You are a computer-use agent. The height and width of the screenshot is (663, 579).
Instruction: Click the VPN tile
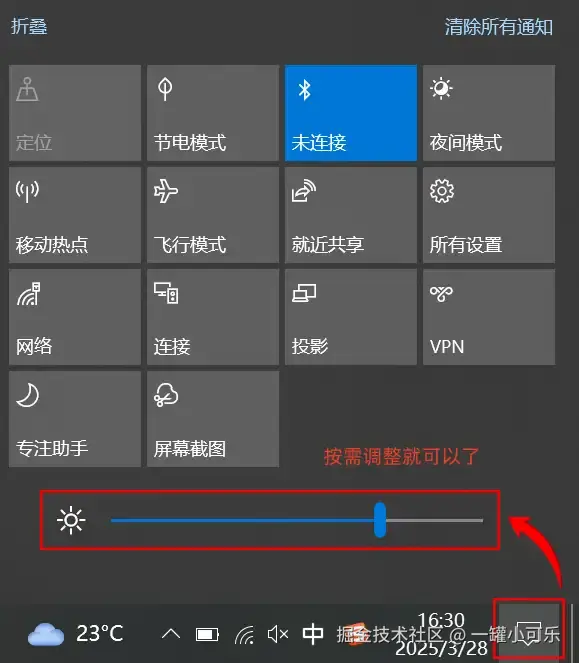pyautogui.click(x=489, y=317)
